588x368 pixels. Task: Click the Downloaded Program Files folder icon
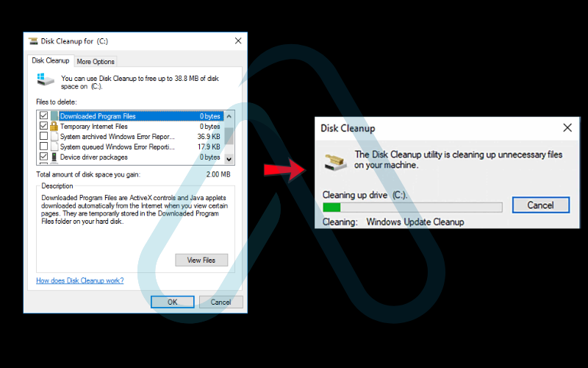pyautogui.click(x=54, y=116)
